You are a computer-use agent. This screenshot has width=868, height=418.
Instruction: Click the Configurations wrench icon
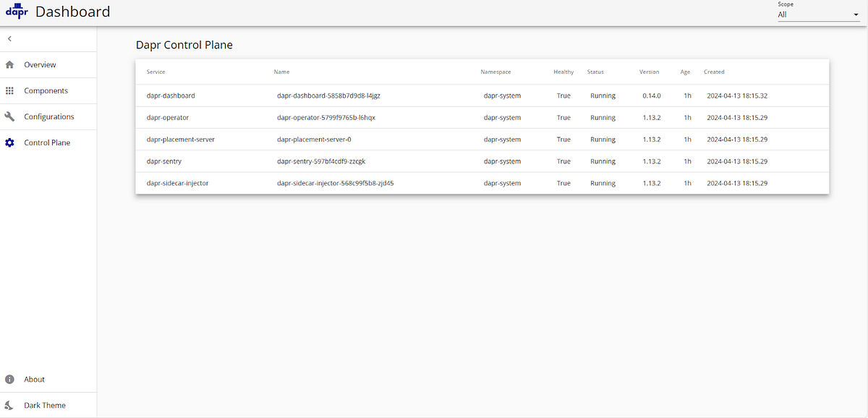[x=8, y=116]
